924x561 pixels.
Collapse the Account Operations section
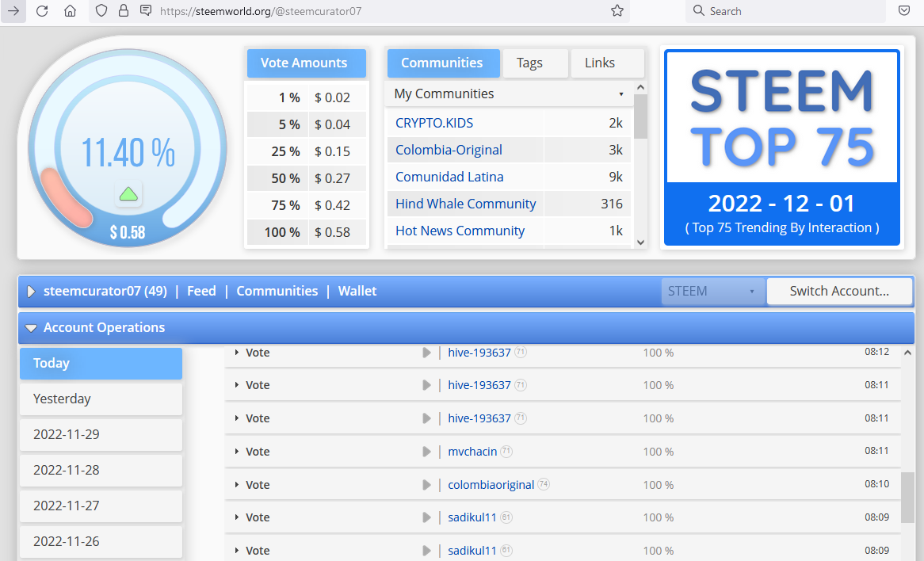click(31, 327)
